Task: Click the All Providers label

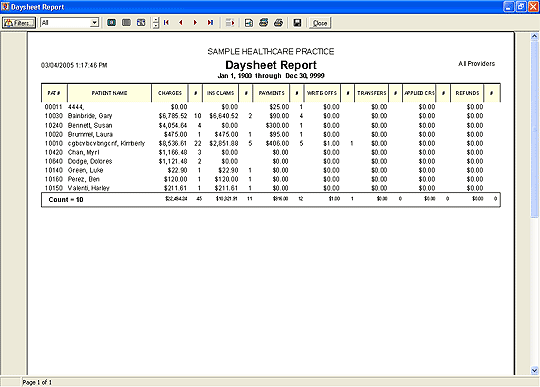Action: coord(476,64)
